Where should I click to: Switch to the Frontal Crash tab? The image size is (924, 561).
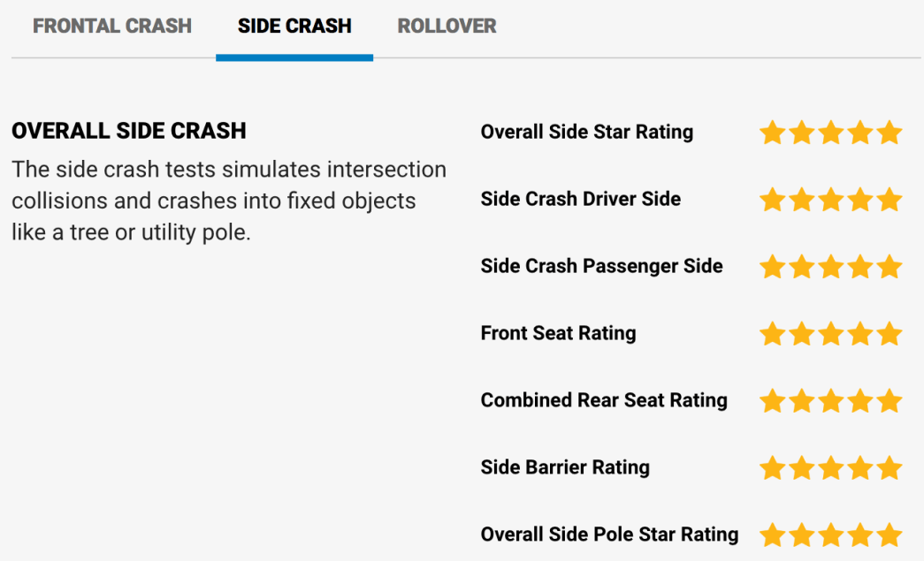(x=112, y=26)
